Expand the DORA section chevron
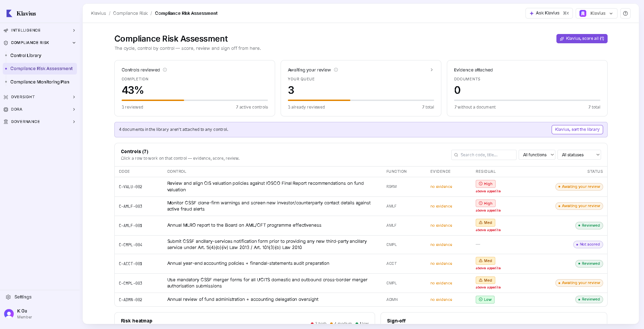The height and width of the screenshot is (329, 644). (74, 110)
